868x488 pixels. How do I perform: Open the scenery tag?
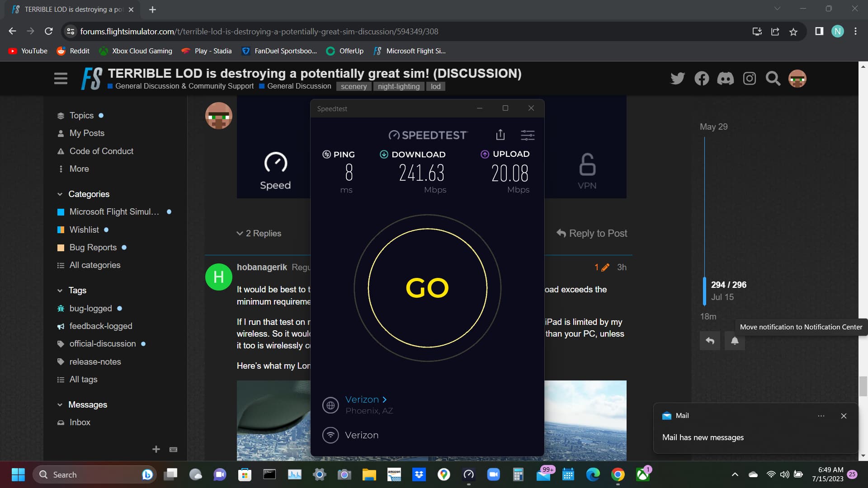click(x=354, y=86)
